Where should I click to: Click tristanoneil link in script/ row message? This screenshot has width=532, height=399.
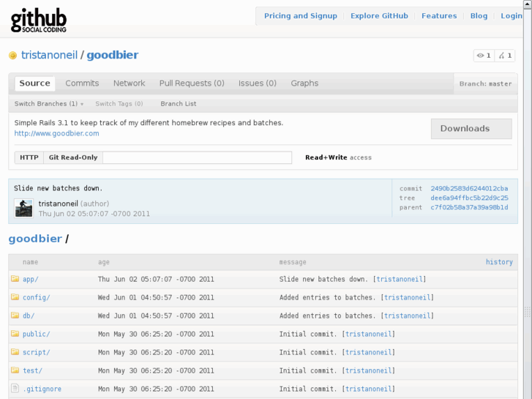point(369,352)
